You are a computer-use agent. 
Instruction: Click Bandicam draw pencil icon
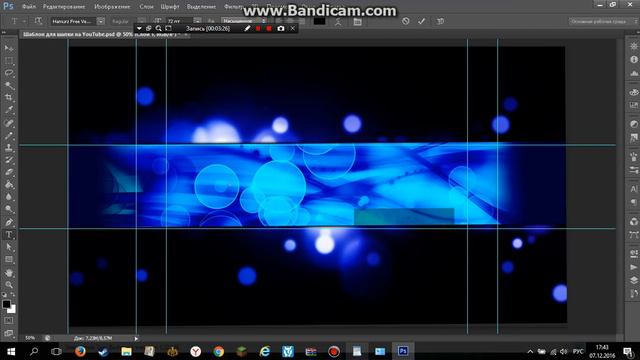tap(247, 29)
